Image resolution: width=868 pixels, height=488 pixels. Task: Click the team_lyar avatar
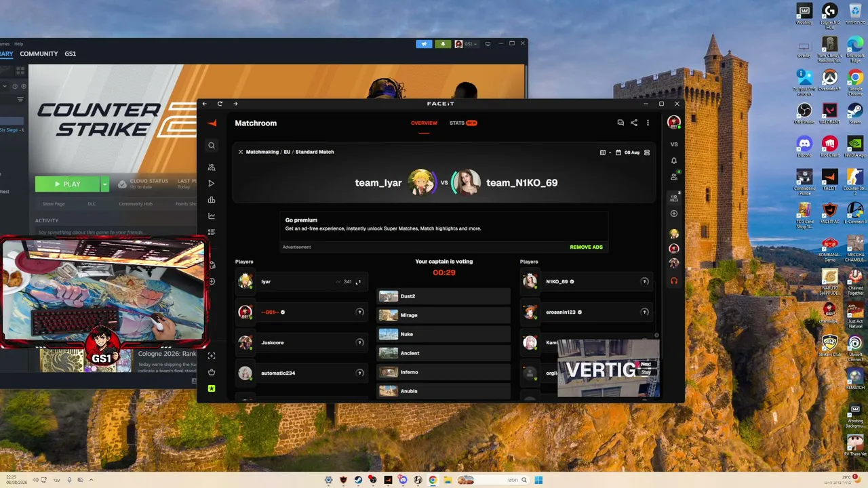click(421, 182)
